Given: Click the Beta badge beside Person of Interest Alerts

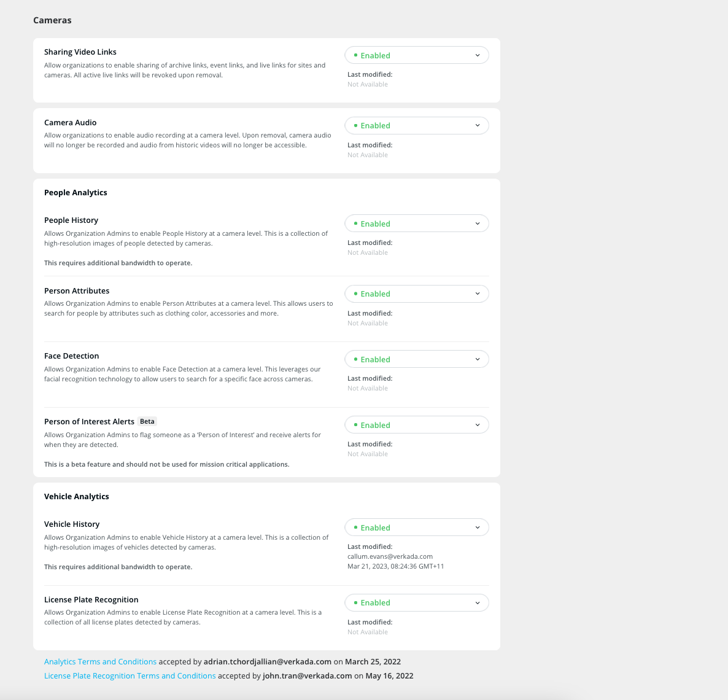Looking at the screenshot, I should pyautogui.click(x=147, y=422).
